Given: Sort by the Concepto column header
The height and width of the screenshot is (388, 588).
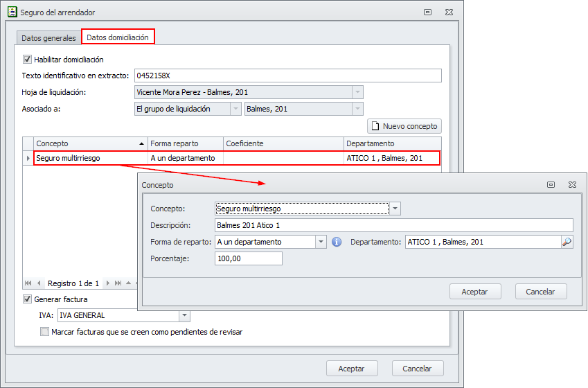Looking at the screenshot, I should 90,143.
